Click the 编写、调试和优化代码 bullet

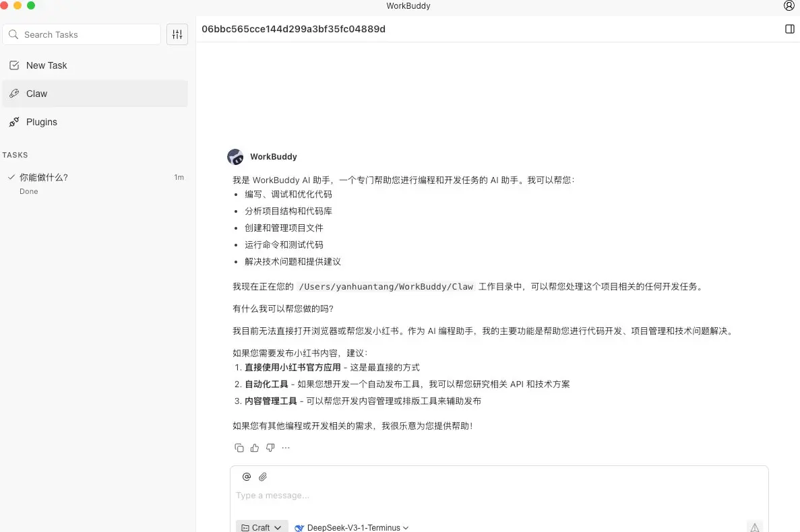coord(288,194)
